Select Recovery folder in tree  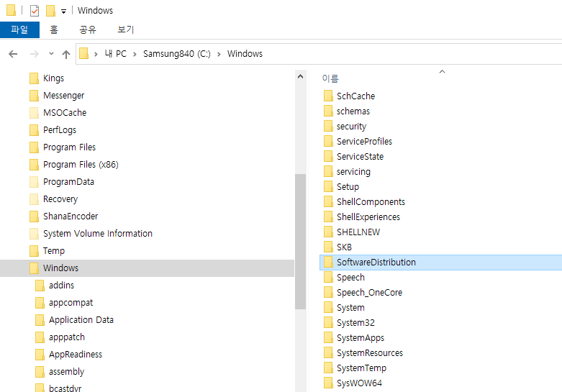tap(60, 199)
